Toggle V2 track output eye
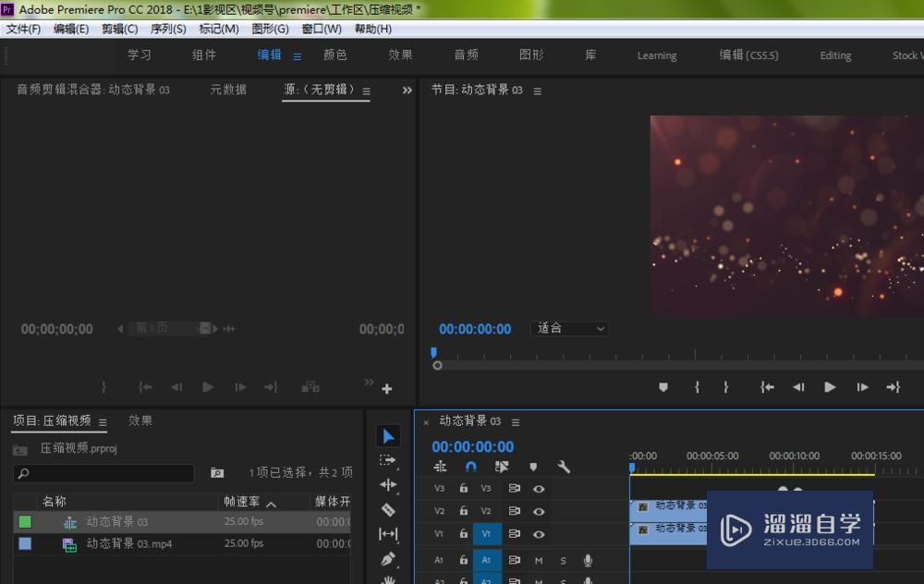924x584 pixels. point(539,512)
